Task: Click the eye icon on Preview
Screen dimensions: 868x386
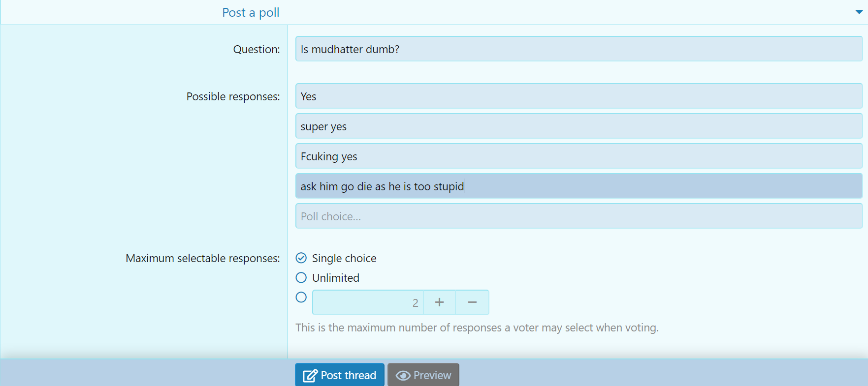Action: (x=403, y=376)
